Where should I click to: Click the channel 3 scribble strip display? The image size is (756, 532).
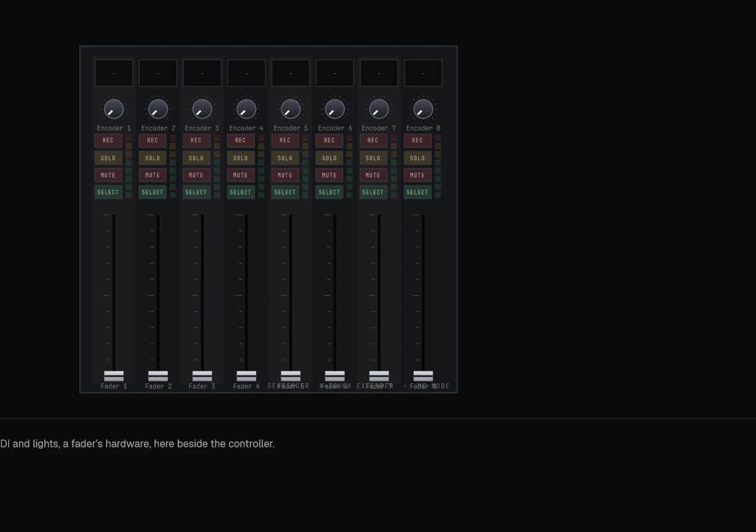click(202, 73)
